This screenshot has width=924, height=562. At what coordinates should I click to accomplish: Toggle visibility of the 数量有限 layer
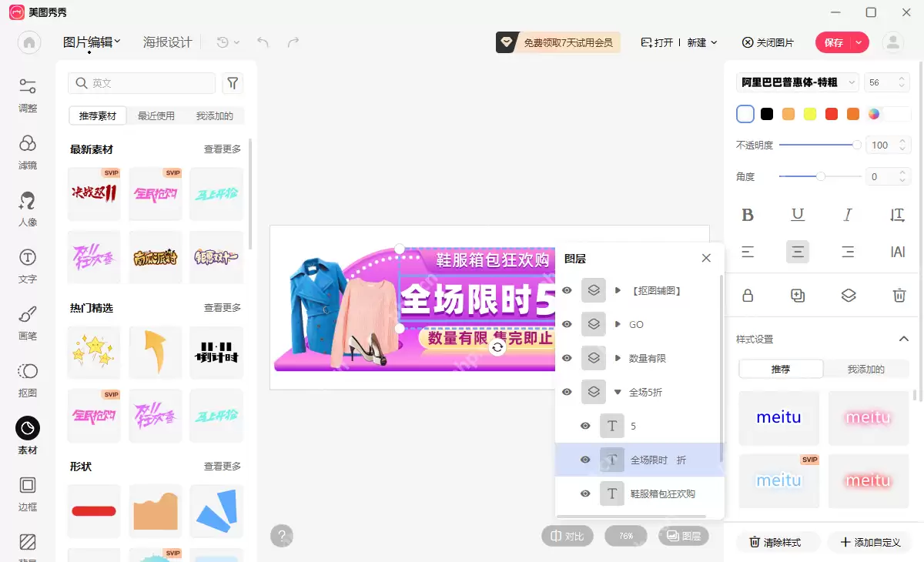(x=566, y=358)
